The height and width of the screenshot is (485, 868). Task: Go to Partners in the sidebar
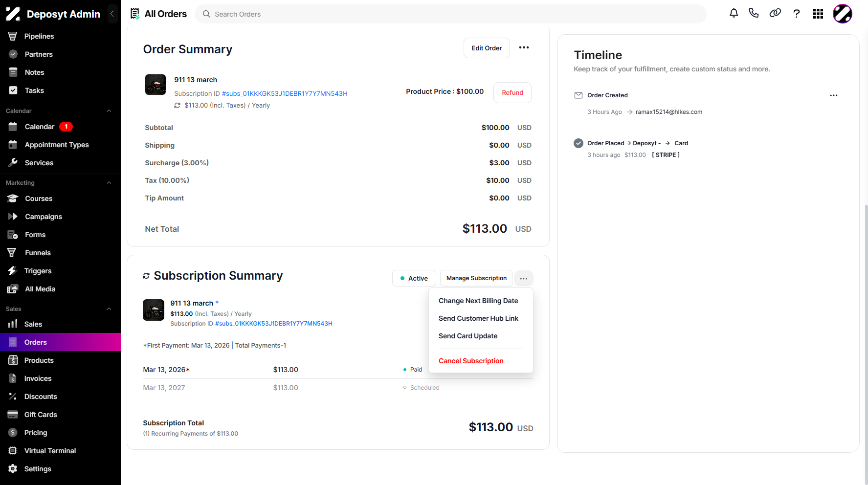39,54
